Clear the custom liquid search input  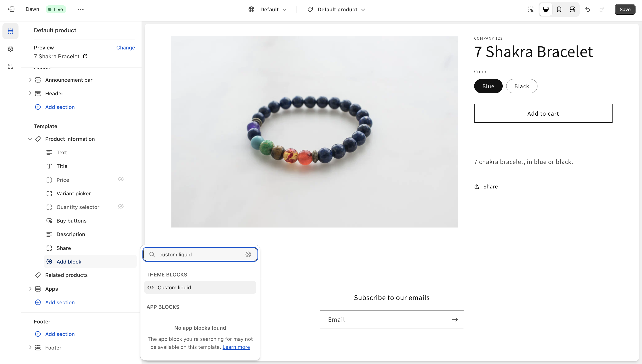pyautogui.click(x=248, y=254)
